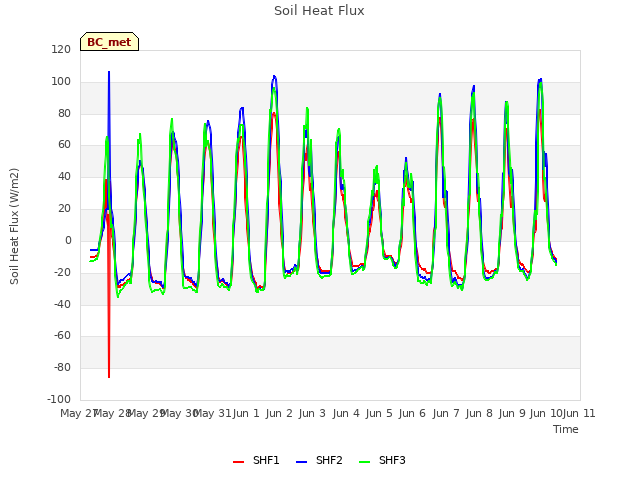Click the 0 y-axis tick label
The width and height of the screenshot is (640, 480).
coord(68,241)
